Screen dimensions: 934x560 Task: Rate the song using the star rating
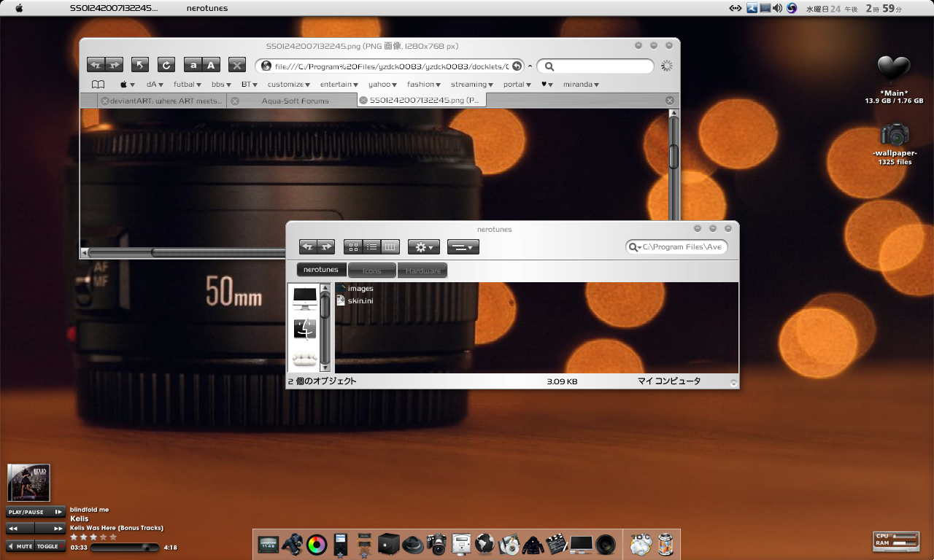93,537
